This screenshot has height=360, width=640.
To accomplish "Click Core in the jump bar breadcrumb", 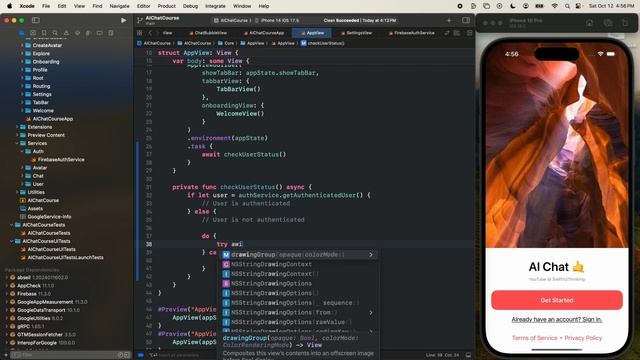I will click(226, 43).
